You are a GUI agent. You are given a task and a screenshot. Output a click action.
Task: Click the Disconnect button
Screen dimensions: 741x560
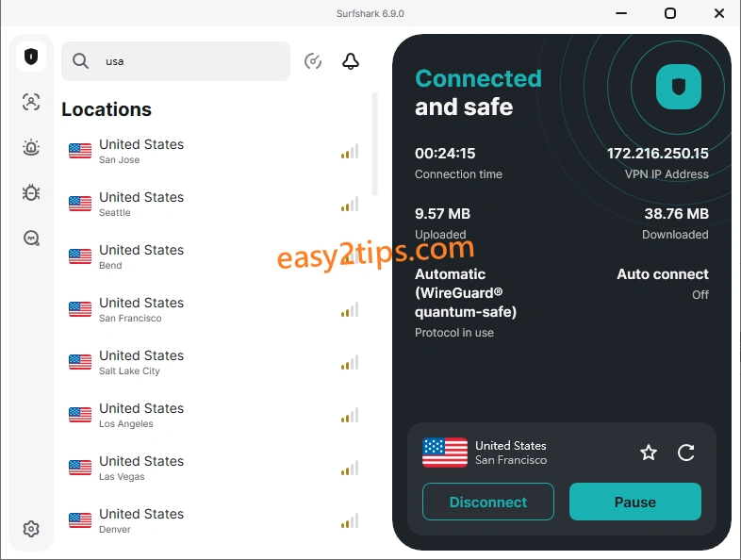[x=488, y=502]
